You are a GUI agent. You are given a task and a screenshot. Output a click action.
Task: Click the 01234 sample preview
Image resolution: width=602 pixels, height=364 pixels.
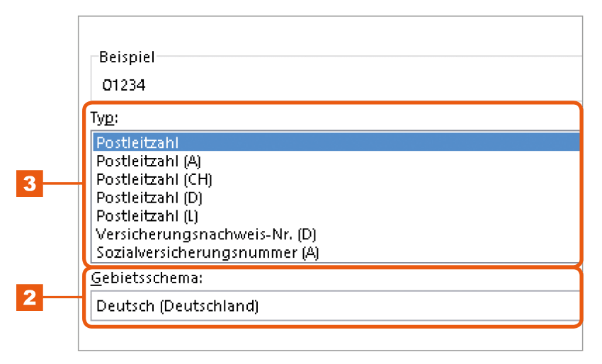point(124,85)
